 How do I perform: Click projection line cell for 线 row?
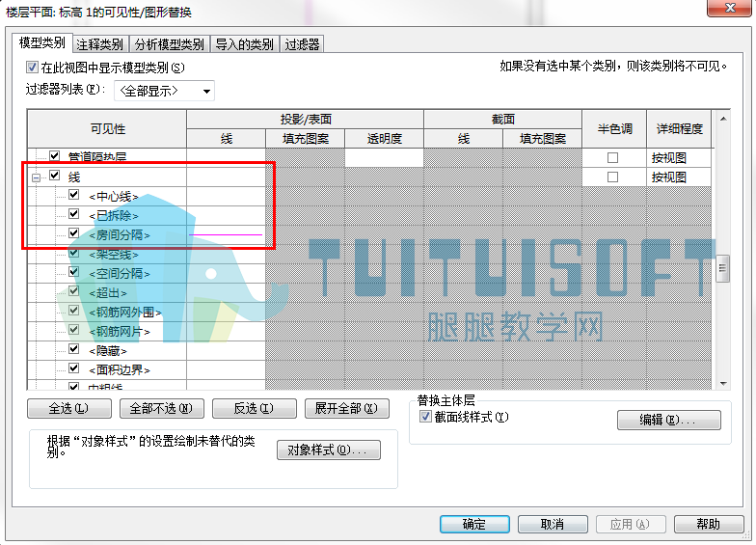pos(226,177)
